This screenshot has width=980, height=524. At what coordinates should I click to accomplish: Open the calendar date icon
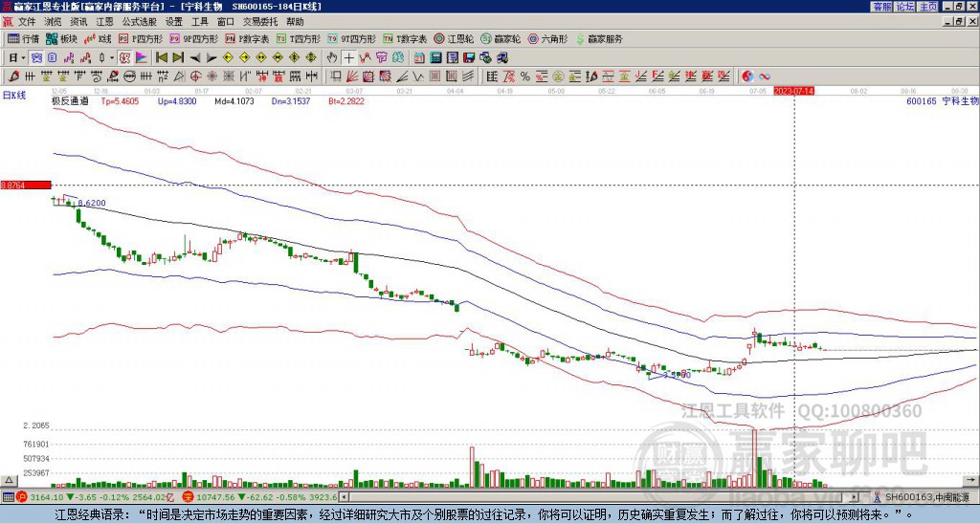point(419,57)
